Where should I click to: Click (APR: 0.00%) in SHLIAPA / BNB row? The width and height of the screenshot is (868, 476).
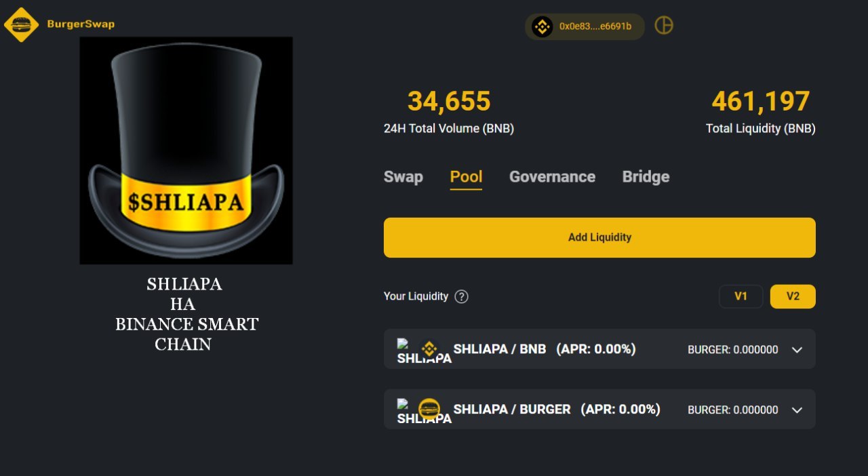point(596,349)
